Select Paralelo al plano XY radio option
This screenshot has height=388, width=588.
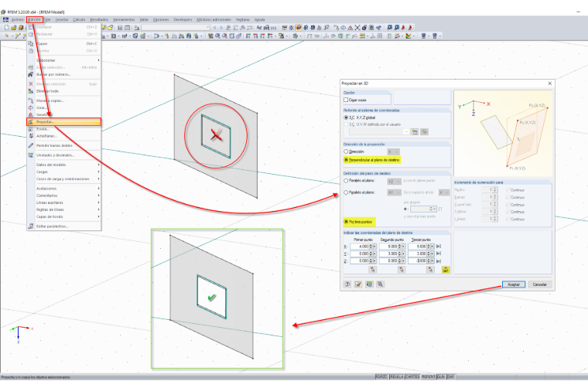point(346,192)
